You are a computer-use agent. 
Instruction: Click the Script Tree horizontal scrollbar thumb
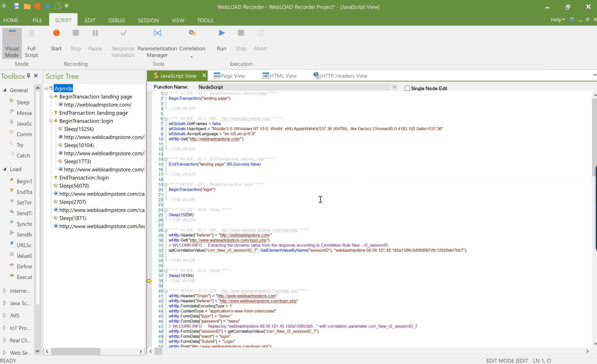click(75, 352)
